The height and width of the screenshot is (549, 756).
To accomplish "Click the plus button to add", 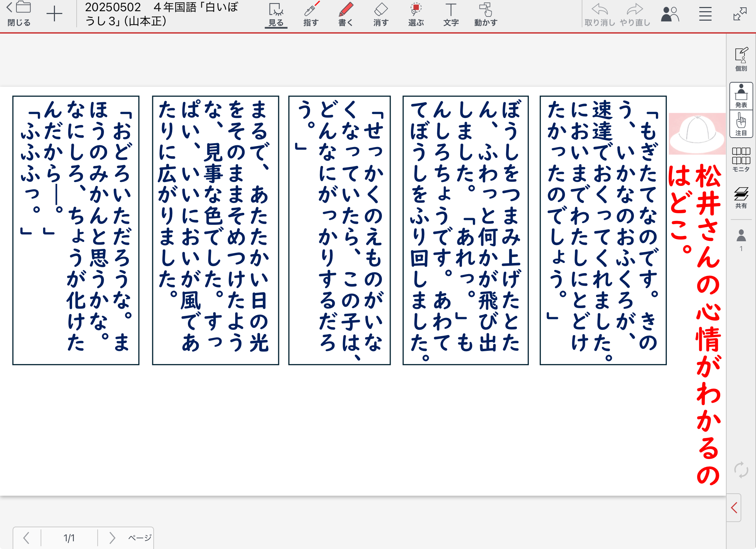I will tap(54, 14).
